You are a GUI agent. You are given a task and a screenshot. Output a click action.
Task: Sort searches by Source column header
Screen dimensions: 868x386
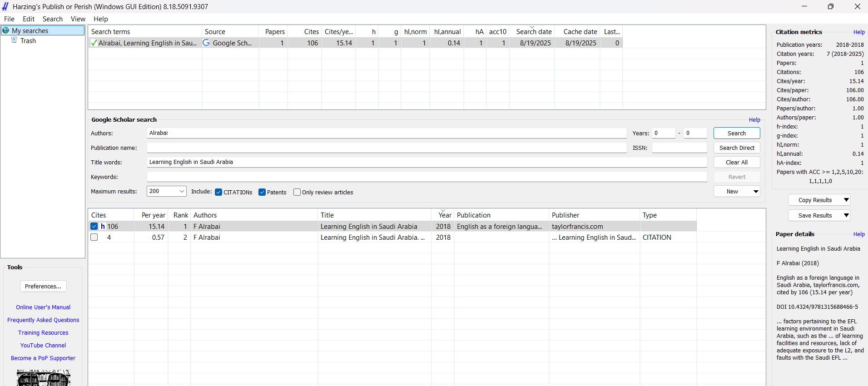[230, 32]
